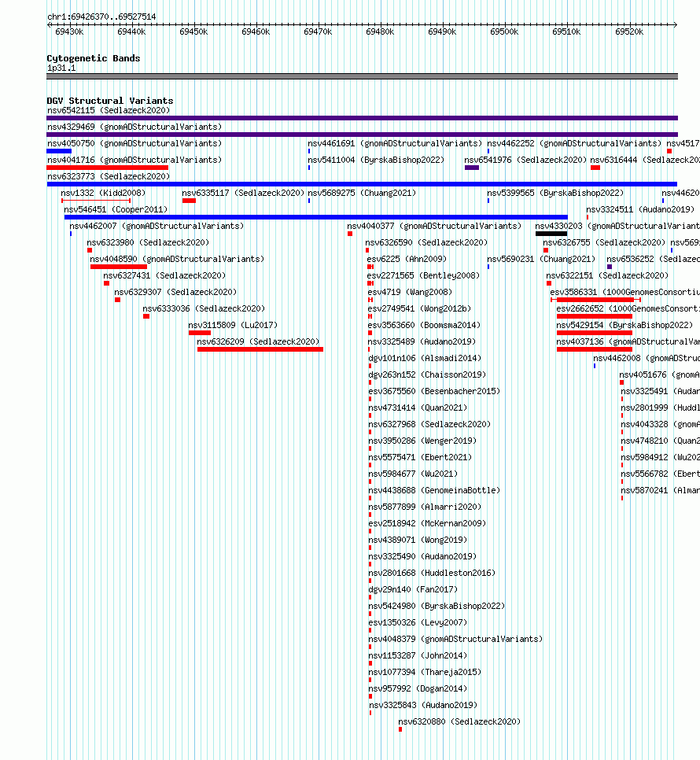700x760 pixels.
Task: Select dgv263n152 (Chaisson2019) variant
Action: (427, 374)
